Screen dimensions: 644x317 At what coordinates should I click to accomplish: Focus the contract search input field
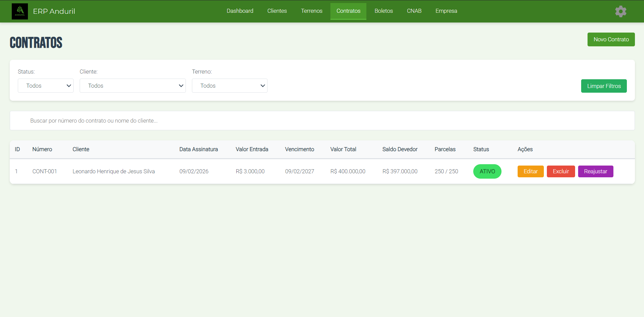pos(322,121)
